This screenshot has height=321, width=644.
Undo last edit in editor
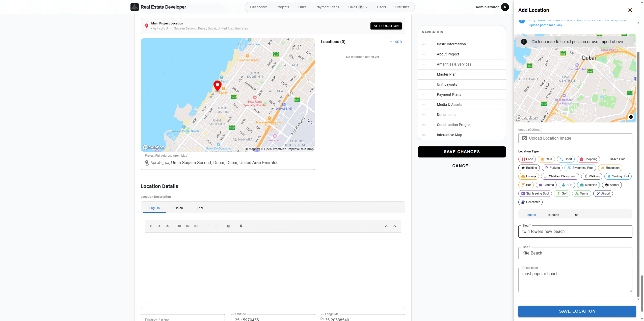(386, 226)
